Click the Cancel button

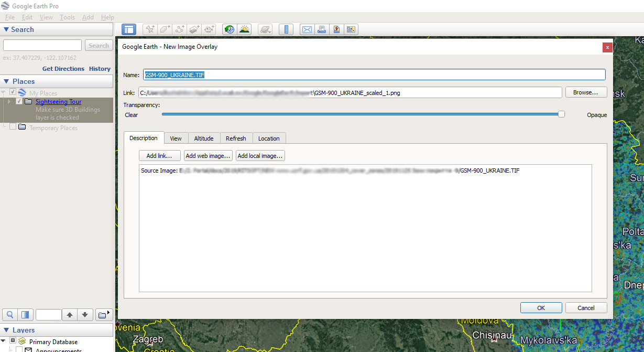pos(586,308)
